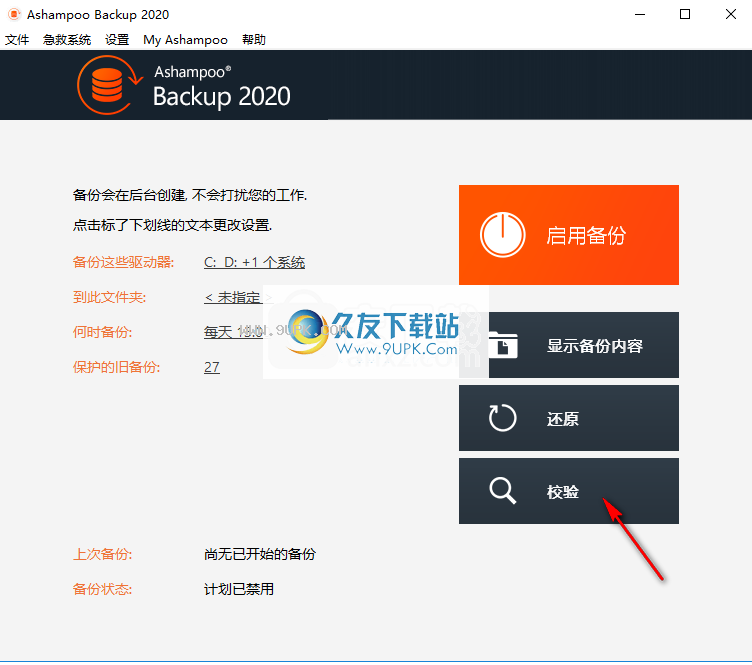Image resolution: width=752 pixels, height=665 pixels.
Task: Change drives via C: D: +1 个系统 link
Action: point(254,262)
